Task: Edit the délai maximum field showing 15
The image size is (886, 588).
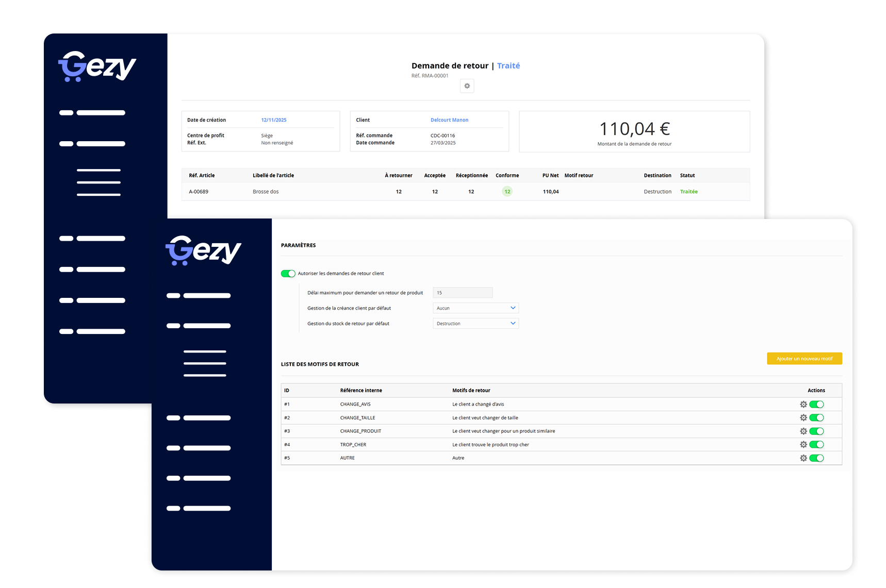Action: (x=463, y=293)
